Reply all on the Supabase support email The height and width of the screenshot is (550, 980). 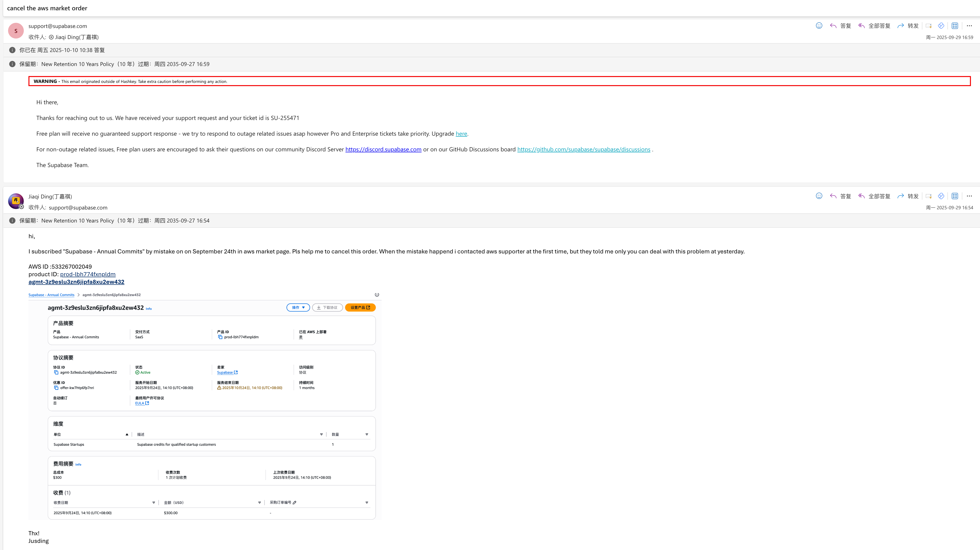pos(874,26)
